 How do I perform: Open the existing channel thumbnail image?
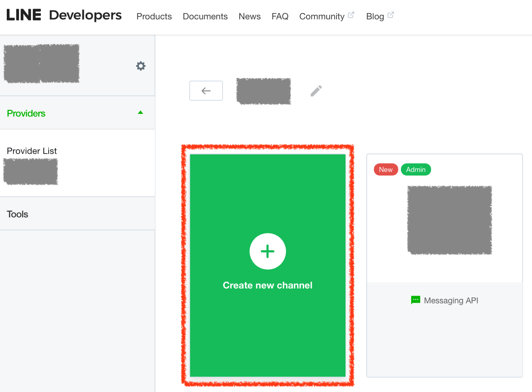(449, 220)
